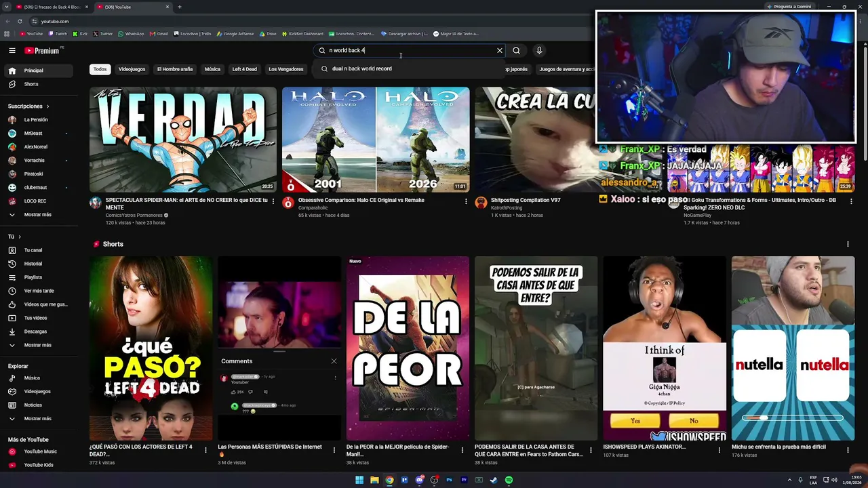
Task: Open Photoshop from the taskbar
Action: coord(449,480)
